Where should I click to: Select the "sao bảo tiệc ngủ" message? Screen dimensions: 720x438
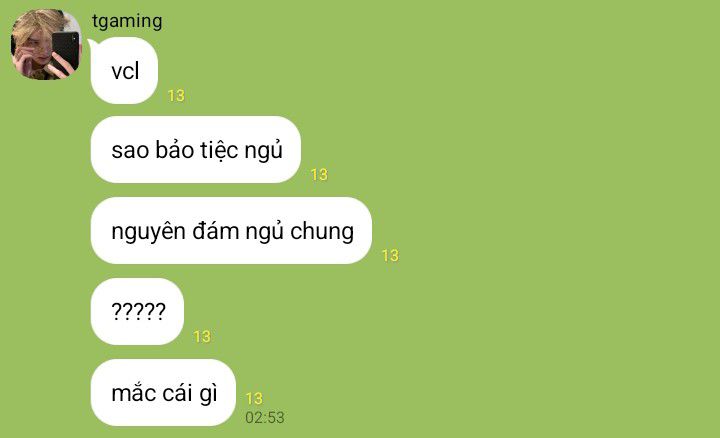tap(196, 150)
